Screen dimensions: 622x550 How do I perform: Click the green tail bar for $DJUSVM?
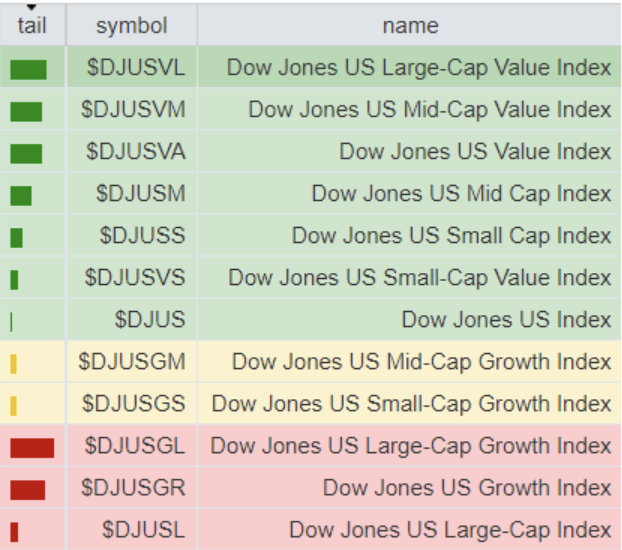tap(26, 111)
